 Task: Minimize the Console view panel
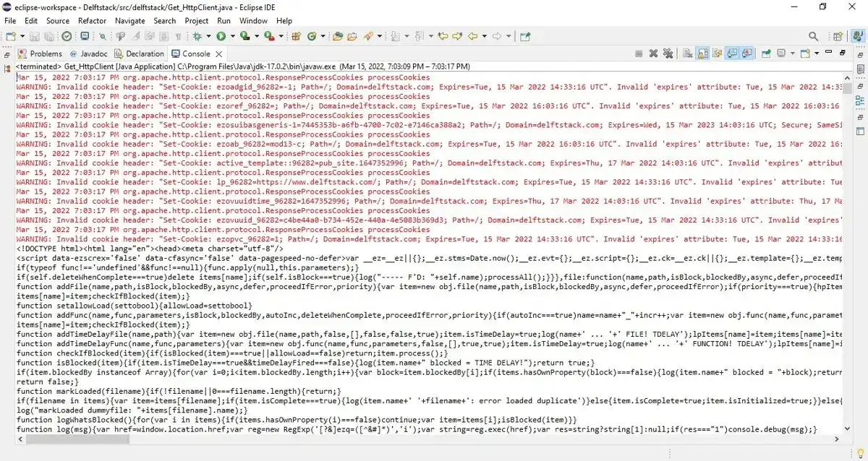click(x=828, y=52)
